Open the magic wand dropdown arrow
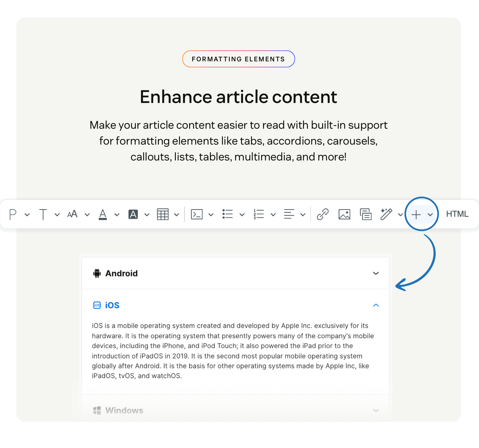 coord(400,215)
